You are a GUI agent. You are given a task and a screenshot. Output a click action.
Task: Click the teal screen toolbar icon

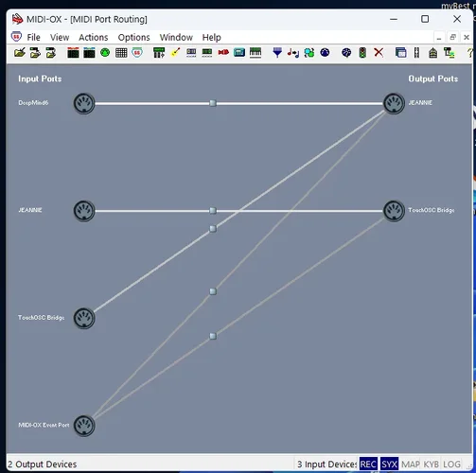(x=239, y=52)
